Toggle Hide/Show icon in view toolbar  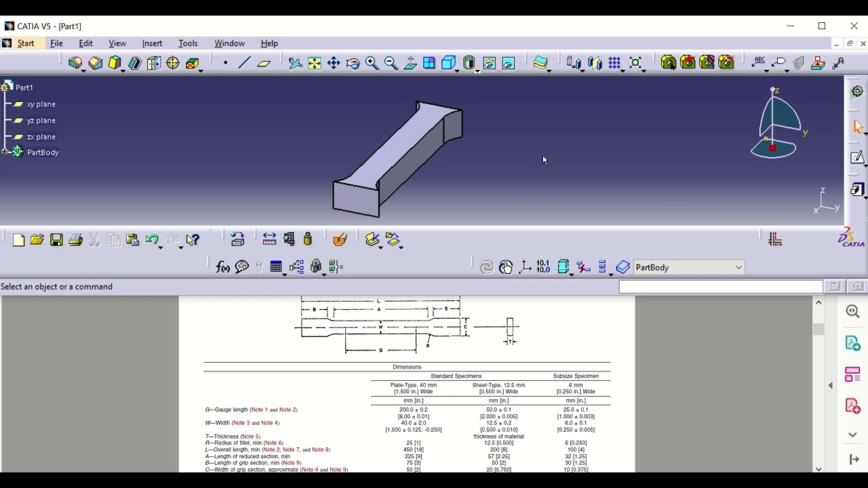(x=490, y=63)
